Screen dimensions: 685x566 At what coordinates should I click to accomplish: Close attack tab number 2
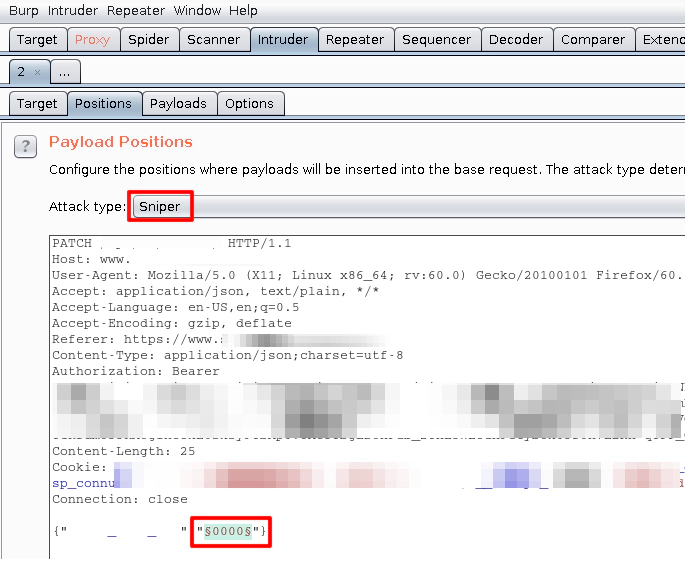click(x=37, y=72)
